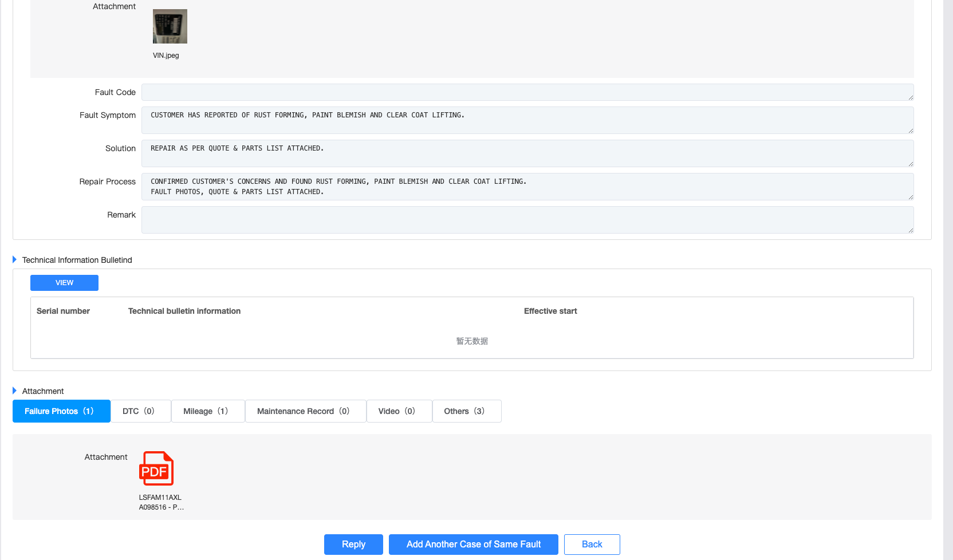Click the Solution text box
This screenshot has height=560, width=953.
click(x=527, y=153)
